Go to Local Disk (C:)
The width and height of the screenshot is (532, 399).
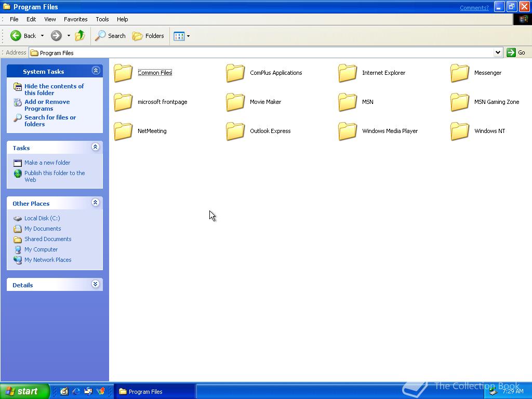(42, 218)
